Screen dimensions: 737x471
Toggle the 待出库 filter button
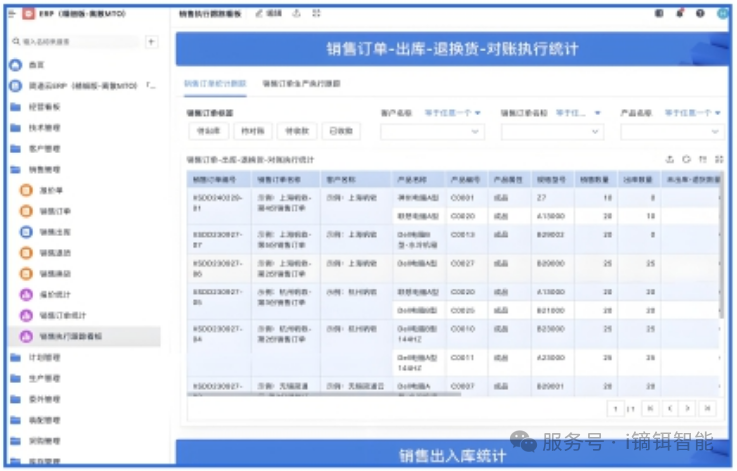(209, 131)
